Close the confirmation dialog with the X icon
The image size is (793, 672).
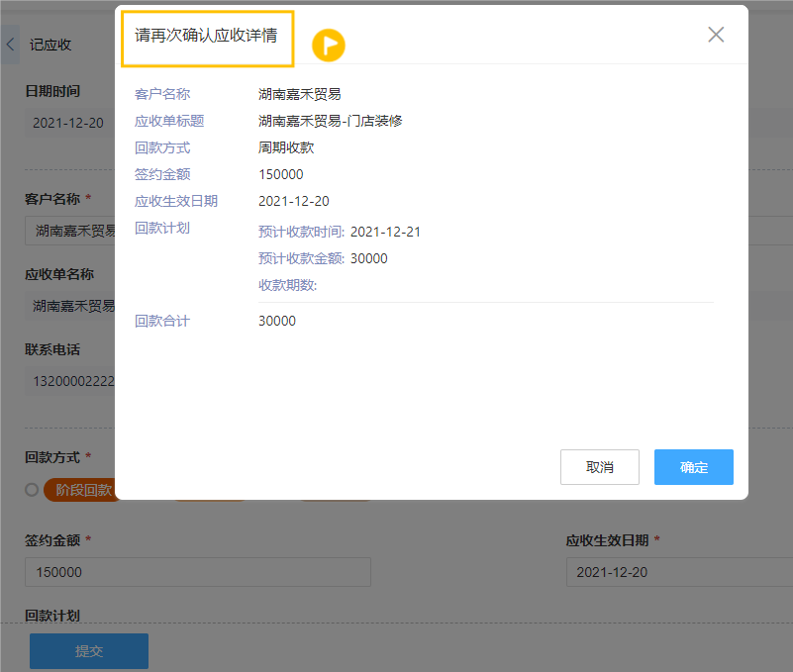point(716,35)
